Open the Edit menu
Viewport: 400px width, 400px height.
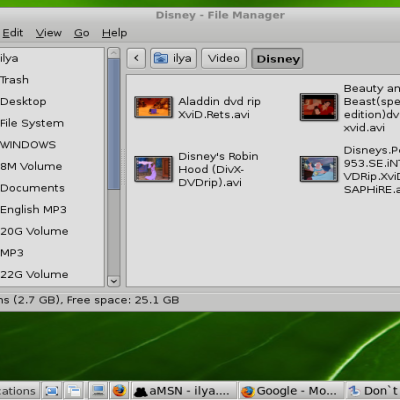pyautogui.click(x=13, y=33)
